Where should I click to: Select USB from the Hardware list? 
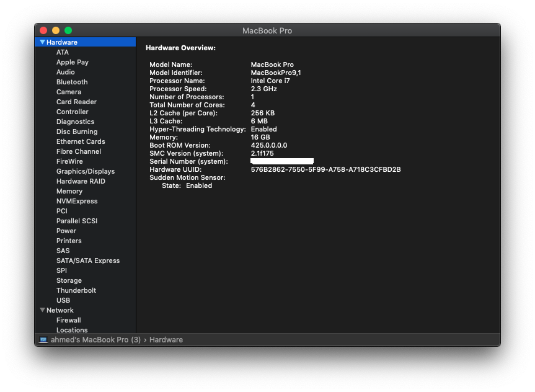click(63, 300)
